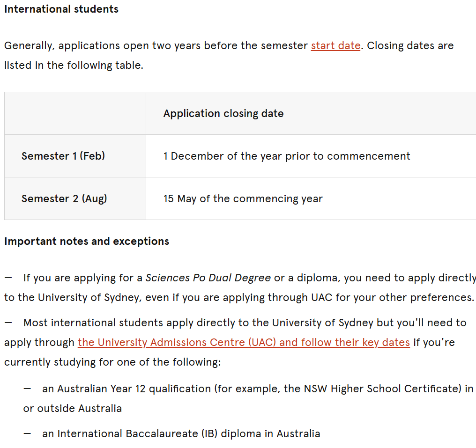Click the "15 May of the commencing year" cell
Viewport: 476px width, 448px height.
pyautogui.click(x=243, y=198)
